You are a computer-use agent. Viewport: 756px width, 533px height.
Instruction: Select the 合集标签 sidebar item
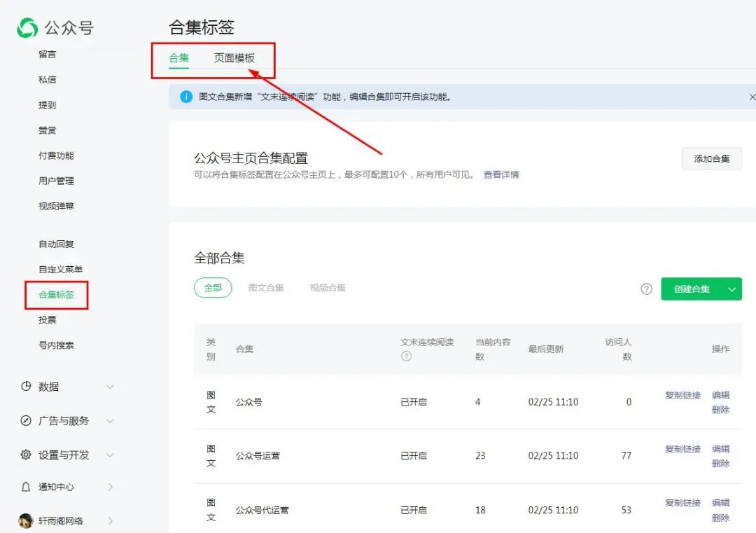tap(56, 295)
